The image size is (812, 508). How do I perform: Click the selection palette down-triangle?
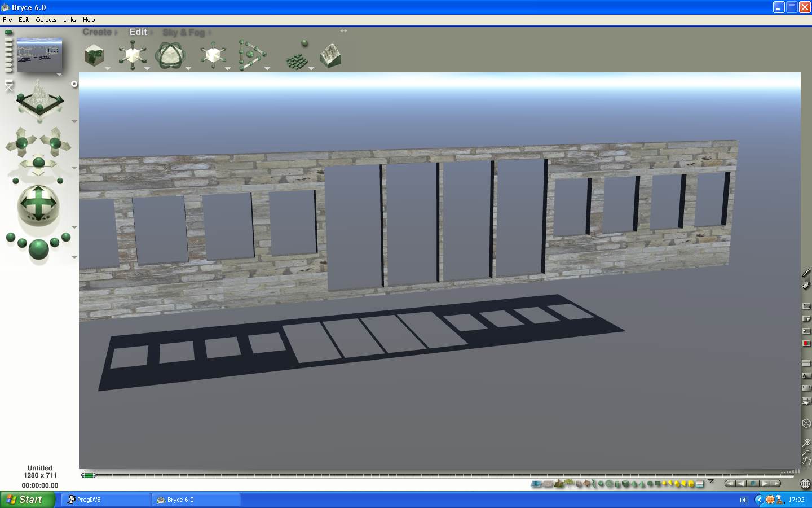710,481
